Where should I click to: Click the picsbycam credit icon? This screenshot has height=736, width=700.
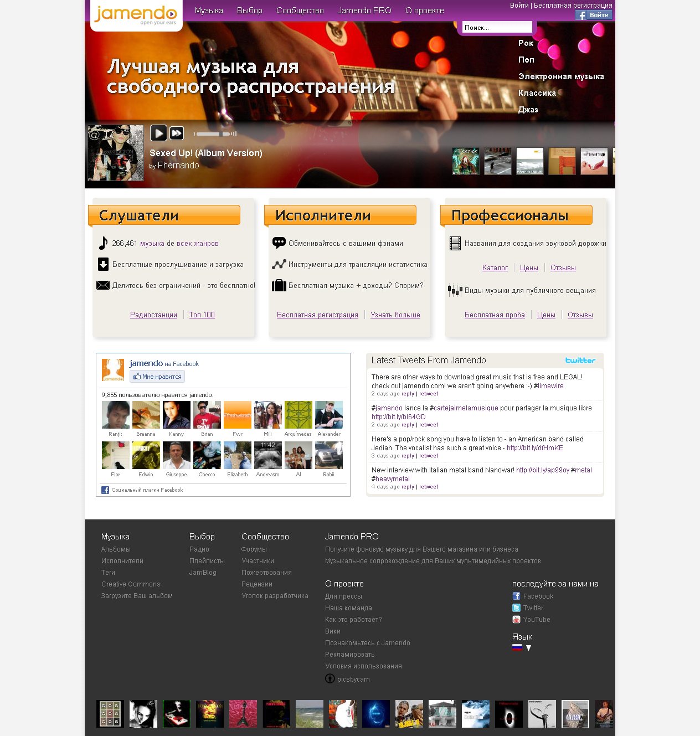point(330,679)
